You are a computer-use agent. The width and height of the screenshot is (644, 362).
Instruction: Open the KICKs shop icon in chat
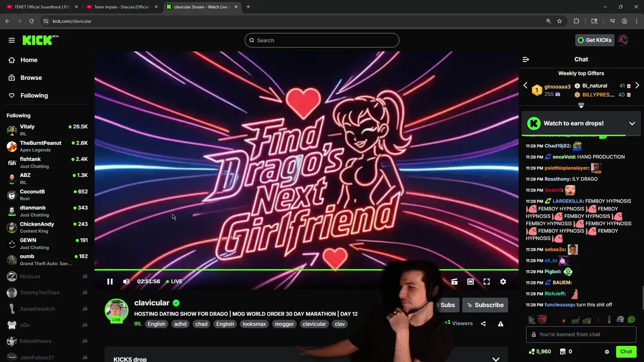(x=562, y=351)
